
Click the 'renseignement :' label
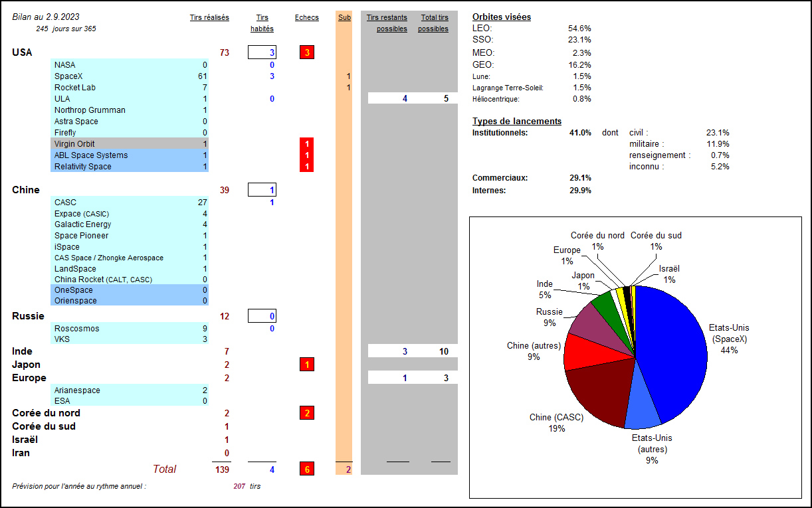coord(660,155)
